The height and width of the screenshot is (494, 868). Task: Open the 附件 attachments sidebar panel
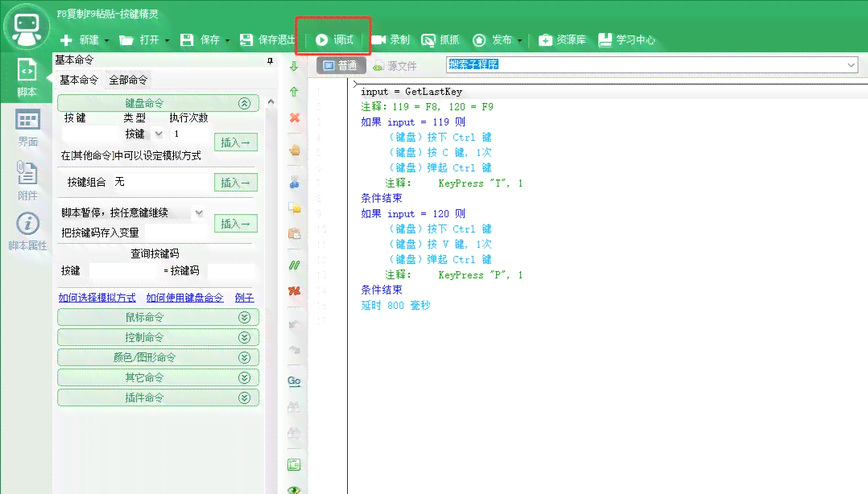coord(27,180)
